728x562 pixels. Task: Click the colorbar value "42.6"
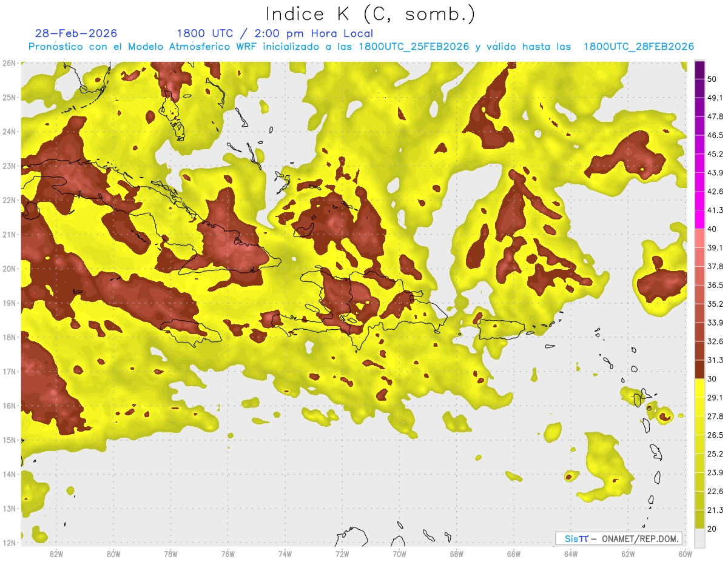point(715,191)
